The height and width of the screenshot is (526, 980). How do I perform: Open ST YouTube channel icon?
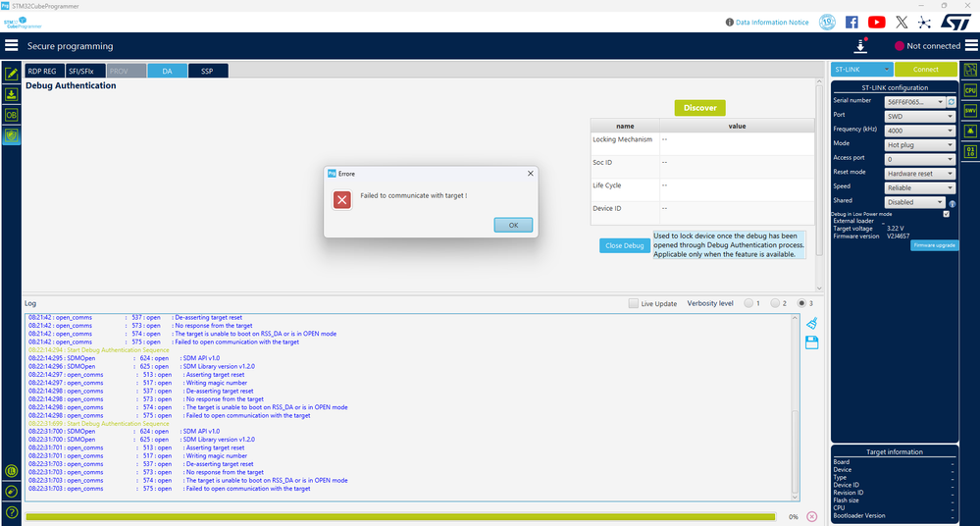point(876,23)
